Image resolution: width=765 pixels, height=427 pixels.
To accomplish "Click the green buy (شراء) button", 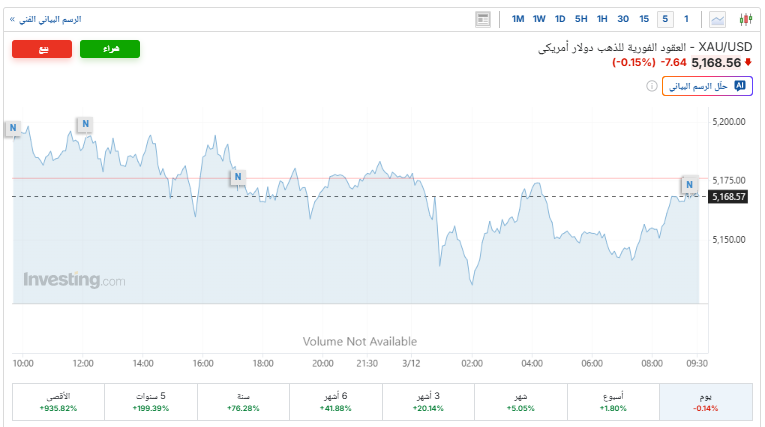I will 110,49.
